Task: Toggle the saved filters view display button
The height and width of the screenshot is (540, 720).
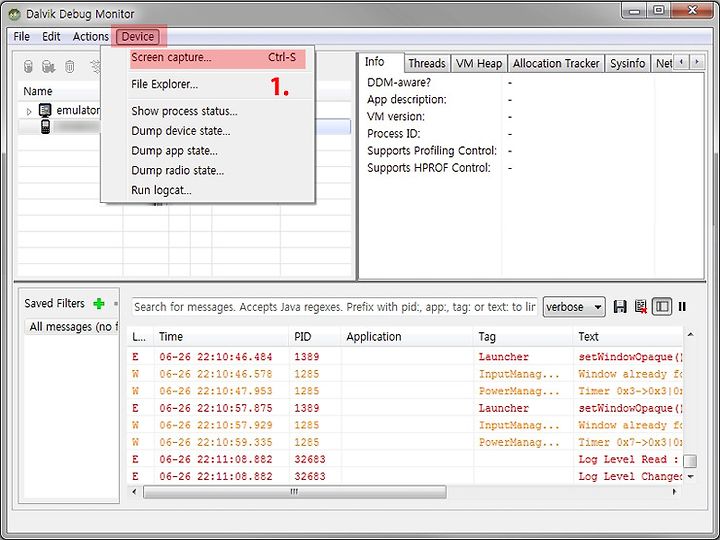Action: (x=662, y=307)
